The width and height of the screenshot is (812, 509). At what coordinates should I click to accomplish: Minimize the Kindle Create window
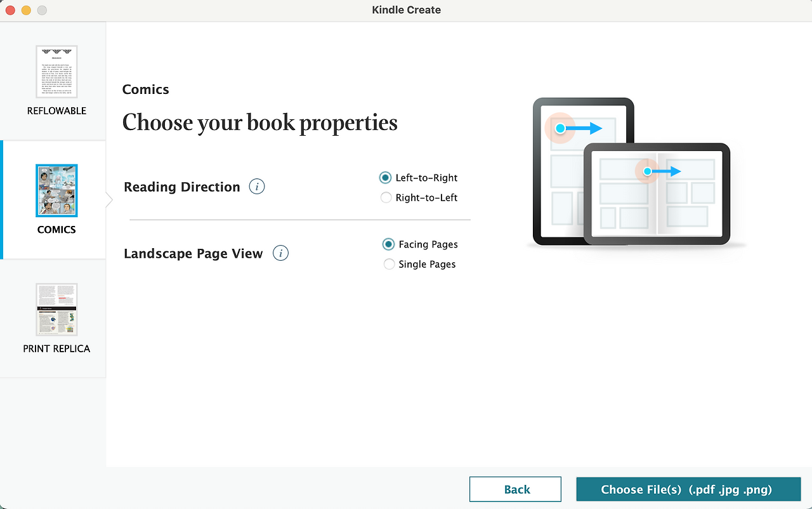[x=26, y=10]
